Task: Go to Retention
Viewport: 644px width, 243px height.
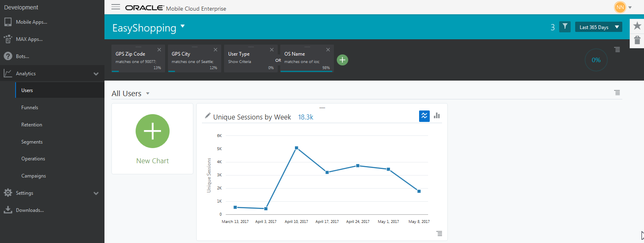Action: [x=32, y=125]
